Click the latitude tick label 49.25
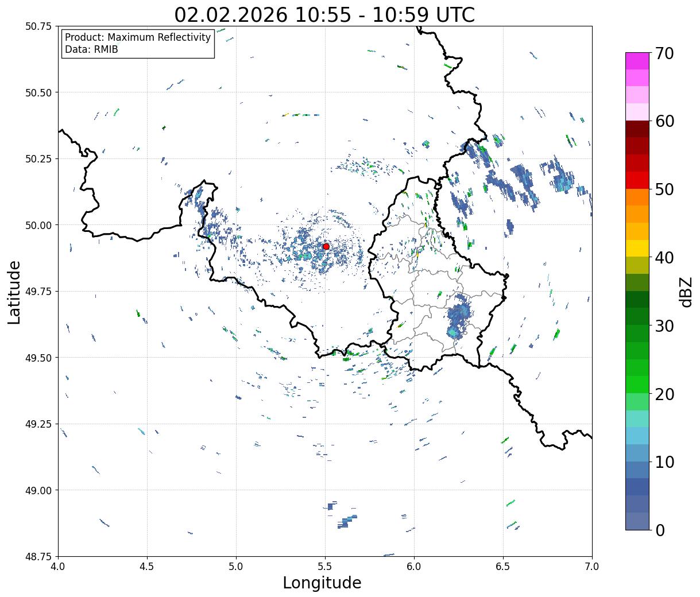This screenshot has width=700, height=597. (38, 424)
